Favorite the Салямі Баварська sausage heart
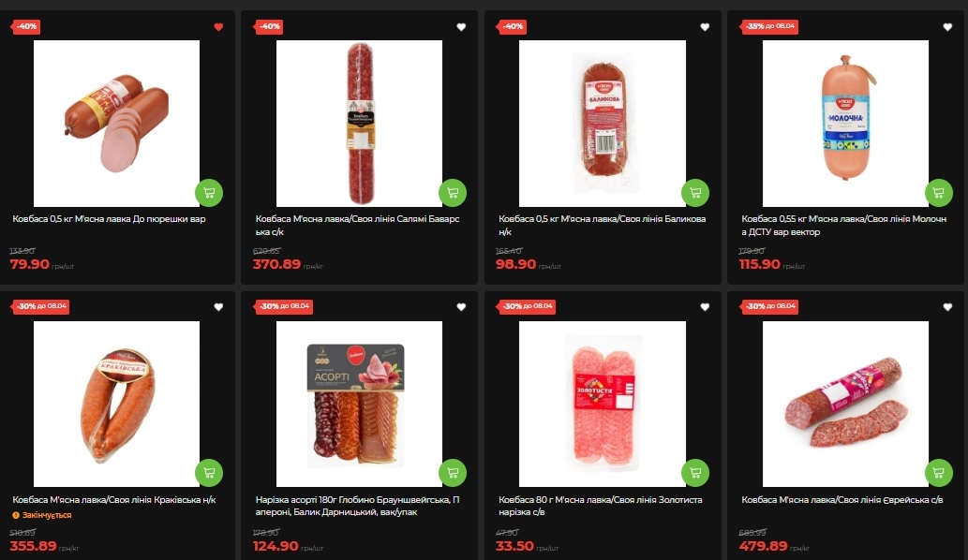Viewport: 968px width, 560px height. (461, 27)
